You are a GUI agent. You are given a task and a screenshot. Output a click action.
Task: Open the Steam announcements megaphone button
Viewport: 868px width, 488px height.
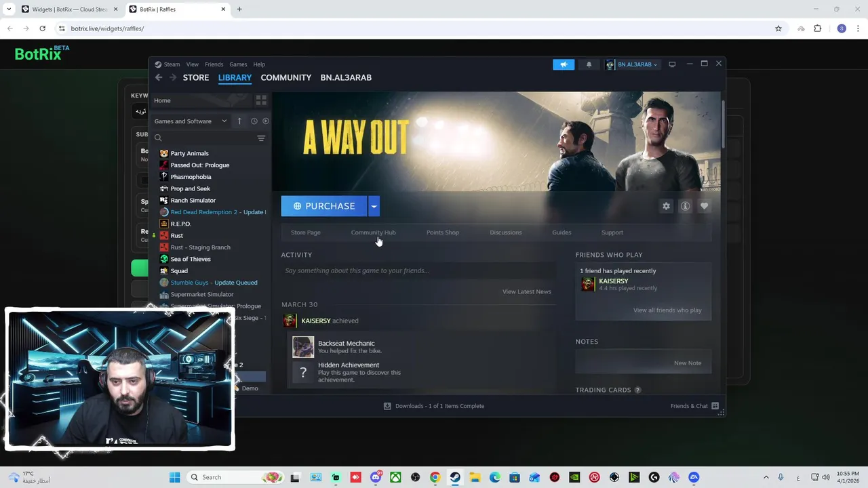tap(564, 64)
